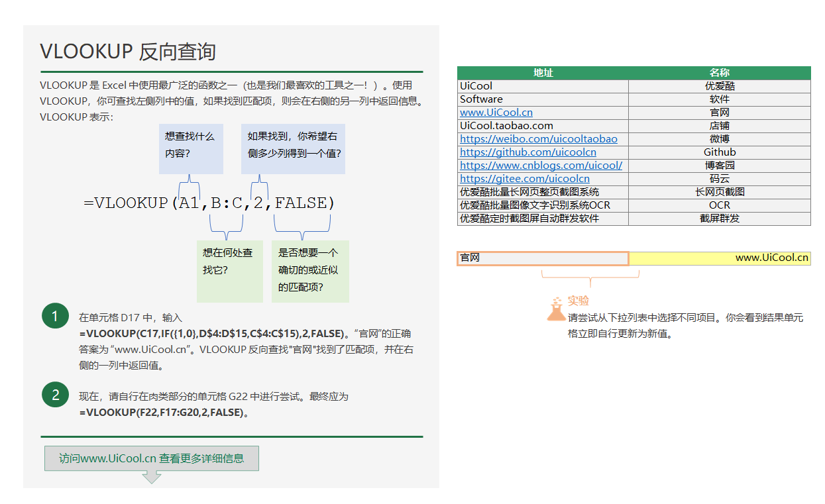825x504 pixels.
Task: Click the 实验 heading
Action: [x=578, y=301]
